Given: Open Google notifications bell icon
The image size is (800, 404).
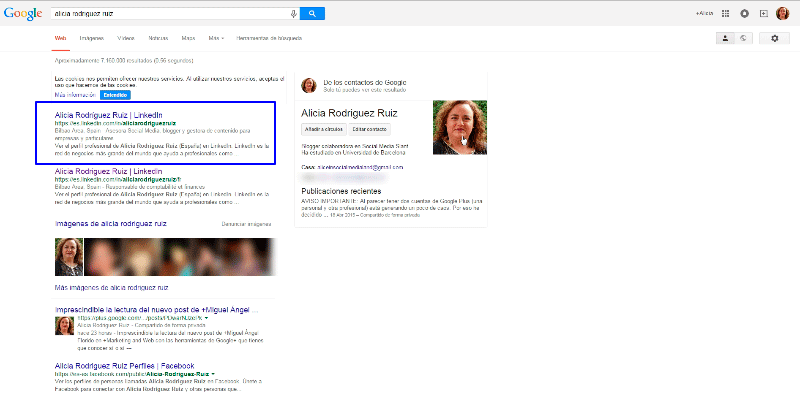Looking at the screenshot, I should tap(744, 13).
